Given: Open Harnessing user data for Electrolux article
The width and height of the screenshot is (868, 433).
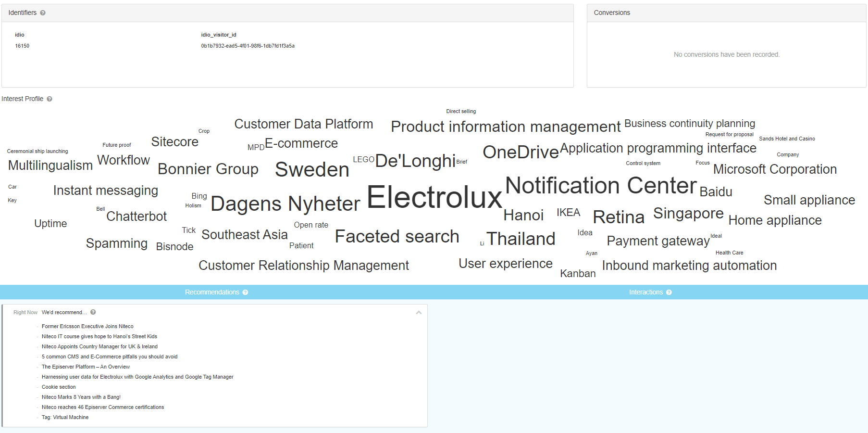Looking at the screenshot, I should point(137,377).
